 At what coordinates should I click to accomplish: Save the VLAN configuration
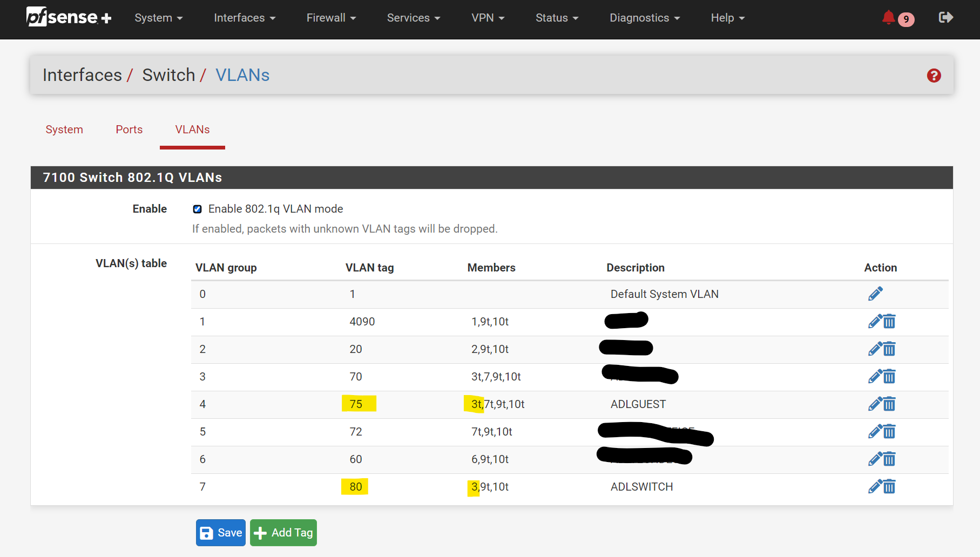point(221,533)
